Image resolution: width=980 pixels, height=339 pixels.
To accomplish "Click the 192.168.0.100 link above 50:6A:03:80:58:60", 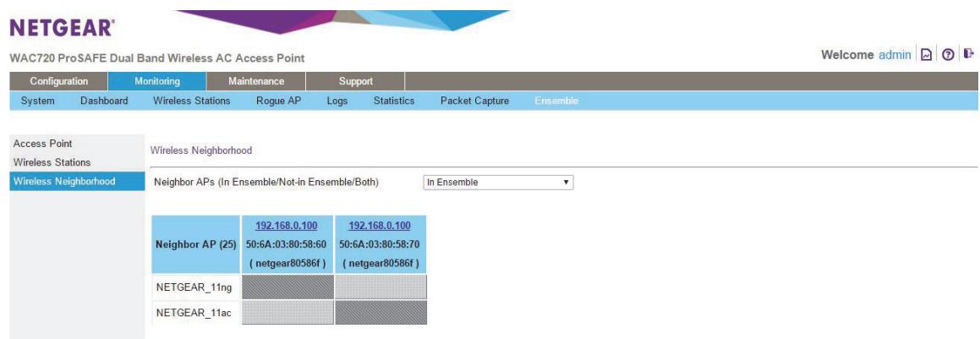I will click(x=287, y=226).
